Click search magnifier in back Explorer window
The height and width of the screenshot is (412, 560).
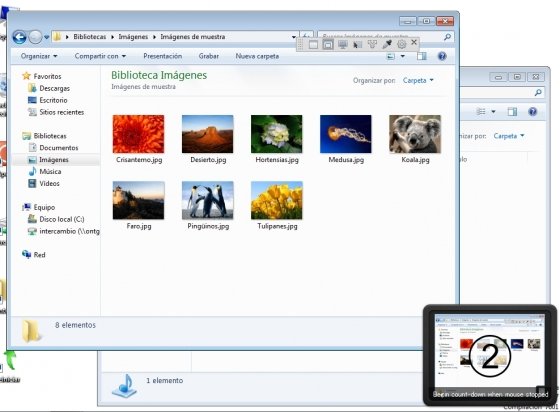coord(538,92)
